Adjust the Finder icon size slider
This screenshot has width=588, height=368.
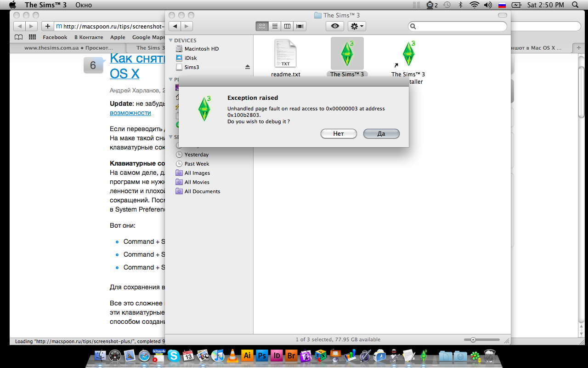click(473, 339)
